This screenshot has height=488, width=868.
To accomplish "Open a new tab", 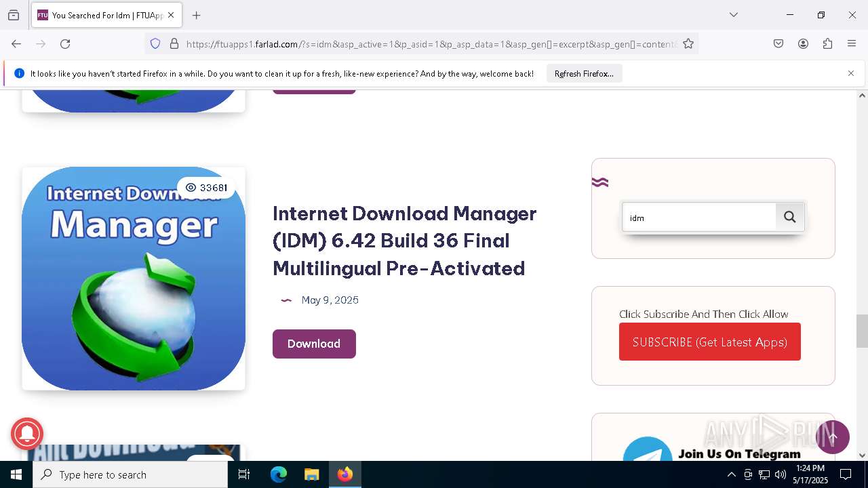I will click(x=197, y=15).
